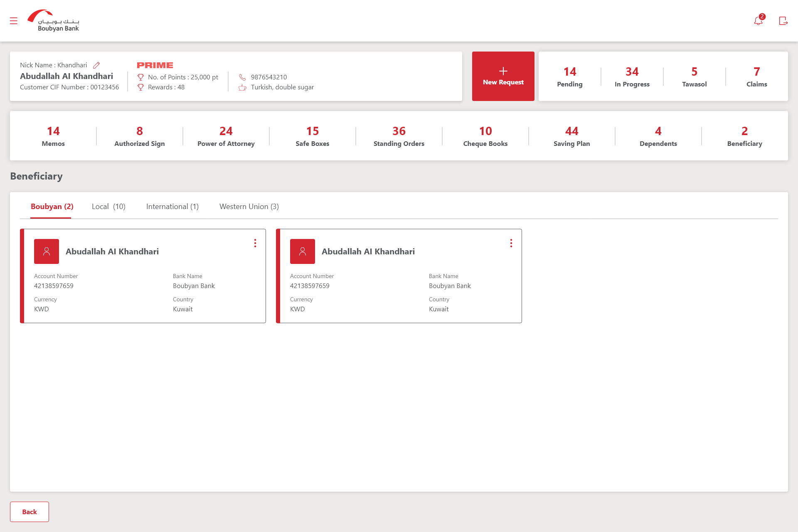Open options menu on second beneficiary card
This screenshot has height=532, width=798.
[x=511, y=243]
